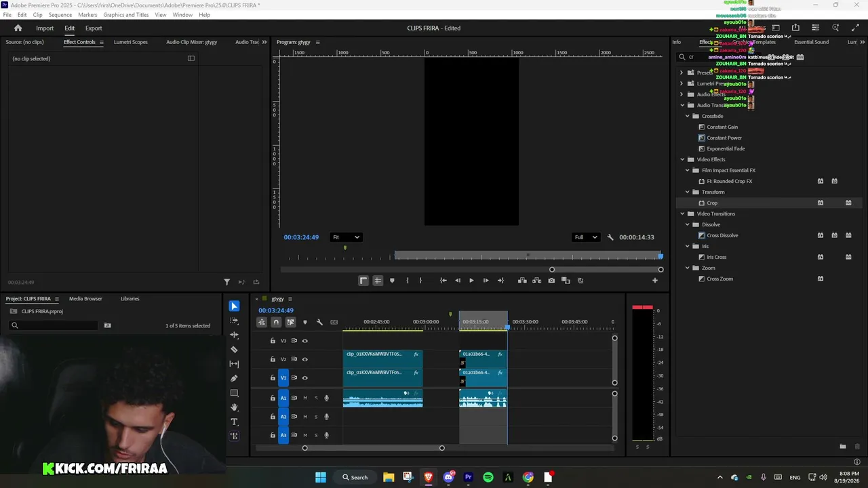
Task: Click Mark In bracket button
Action: pyautogui.click(x=407, y=281)
